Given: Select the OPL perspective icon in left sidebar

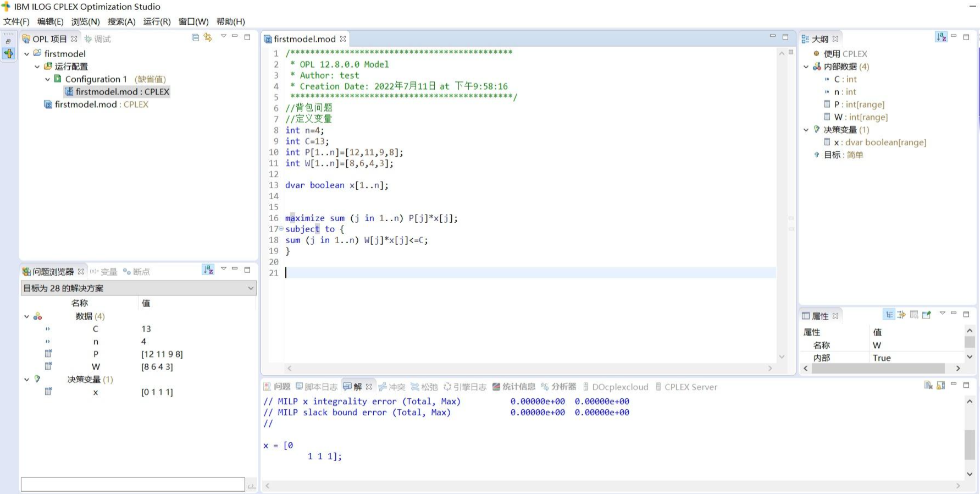Looking at the screenshot, I should point(9,53).
